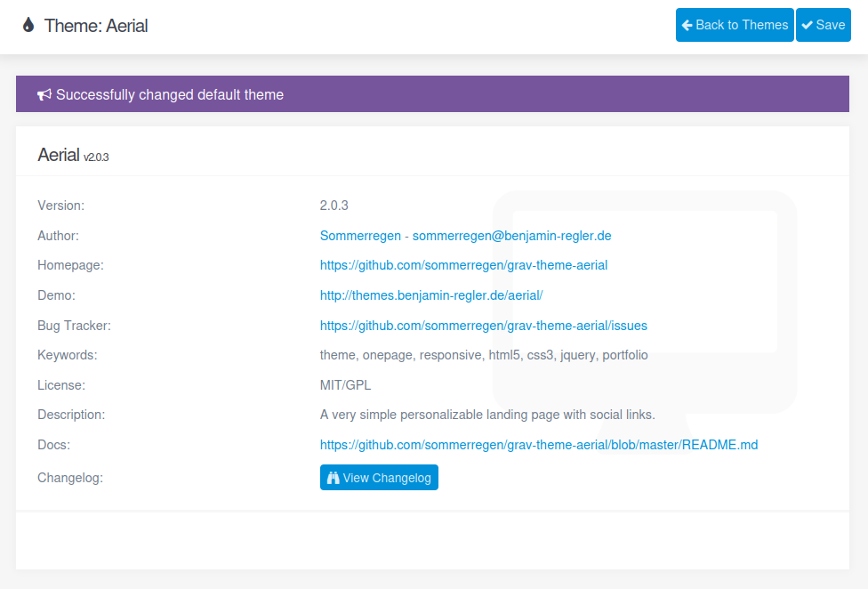Click the left arrow icon on Back to Themes
868x589 pixels.
(687, 25)
